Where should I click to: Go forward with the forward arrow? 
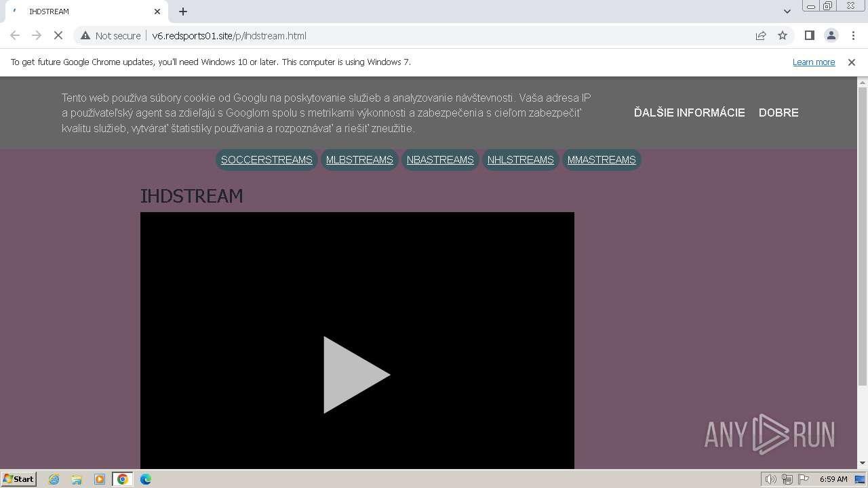click(37, 35)
